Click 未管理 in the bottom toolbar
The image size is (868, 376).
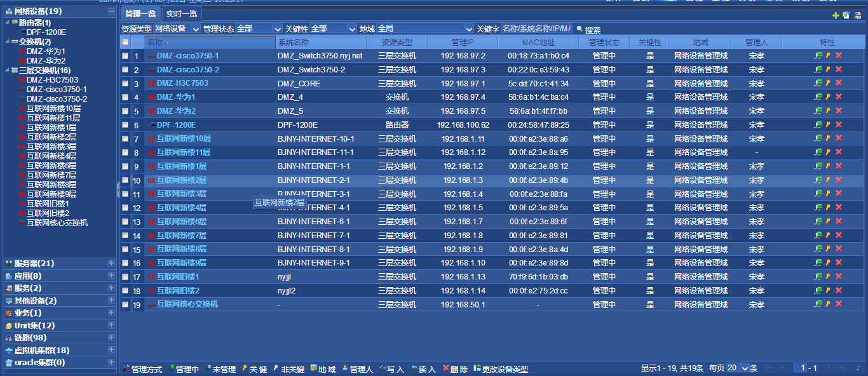point(220,369)
